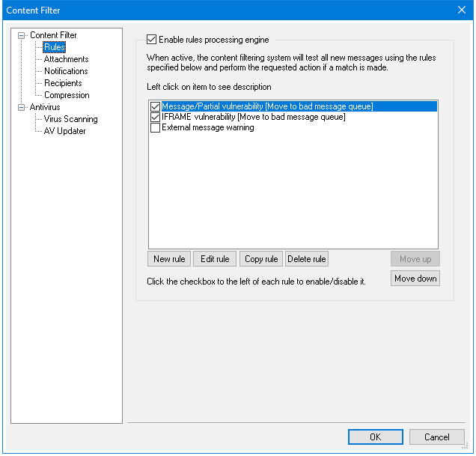Select Recipients in the tree
This screenshot has width=476, height=456.
[63, 83]
